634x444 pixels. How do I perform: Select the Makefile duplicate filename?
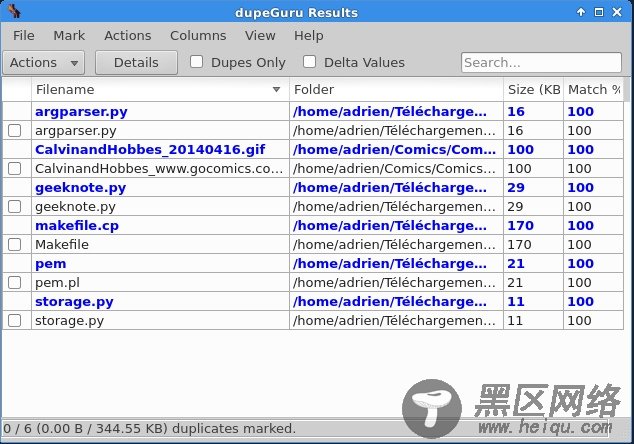click(62, 245)
